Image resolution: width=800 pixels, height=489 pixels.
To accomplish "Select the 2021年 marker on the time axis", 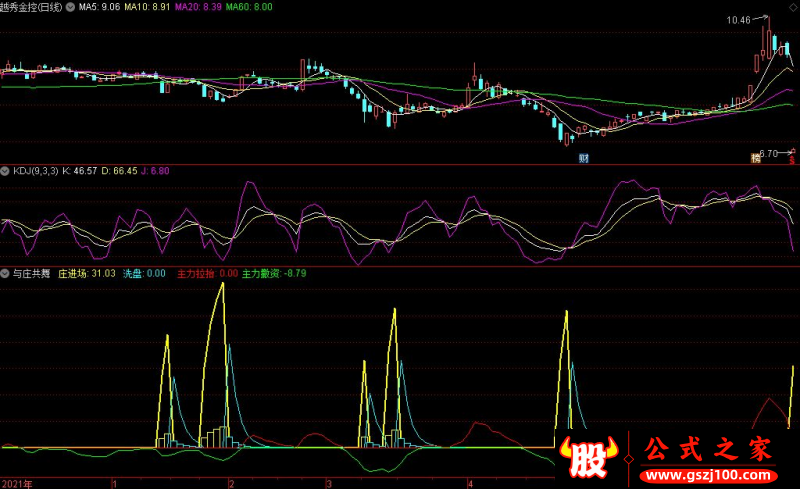I will [x=16, y=483].
